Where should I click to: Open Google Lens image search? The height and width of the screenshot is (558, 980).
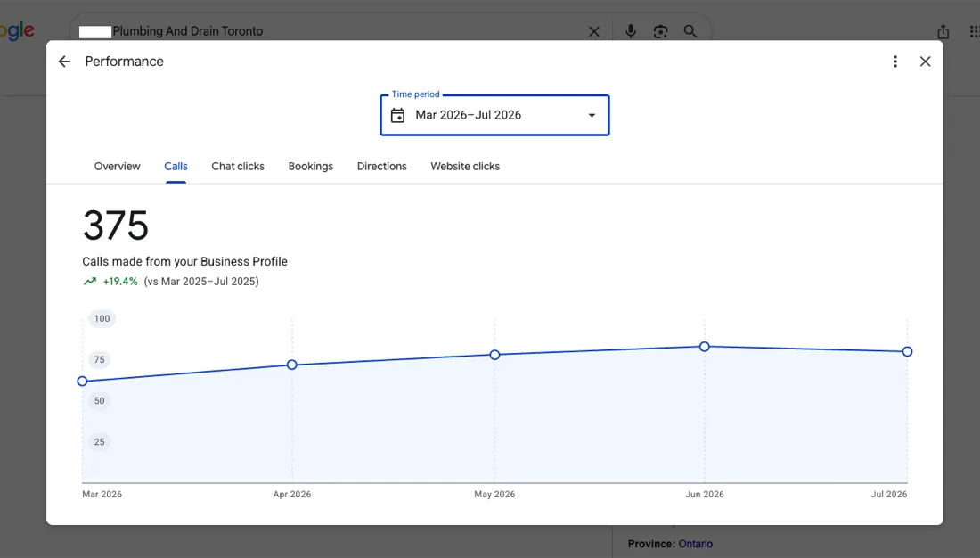(661, 31)
